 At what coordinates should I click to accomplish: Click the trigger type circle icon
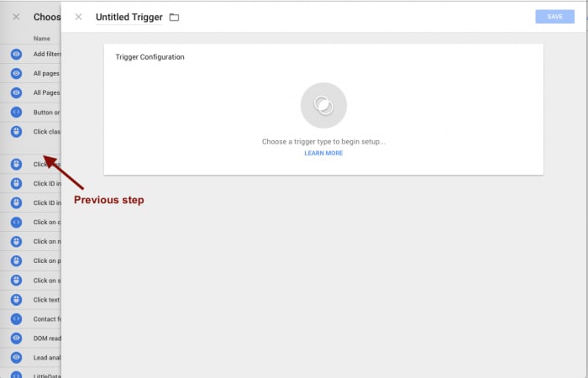323,105
